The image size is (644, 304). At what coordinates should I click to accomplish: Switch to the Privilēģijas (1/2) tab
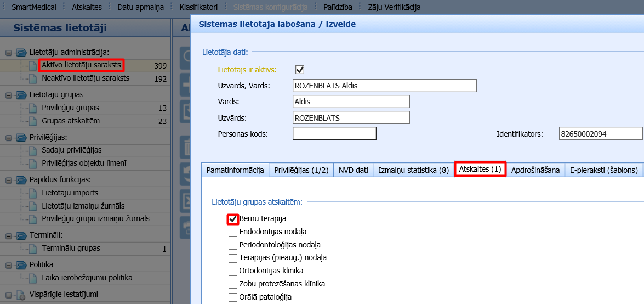click(x=301, y=170)
